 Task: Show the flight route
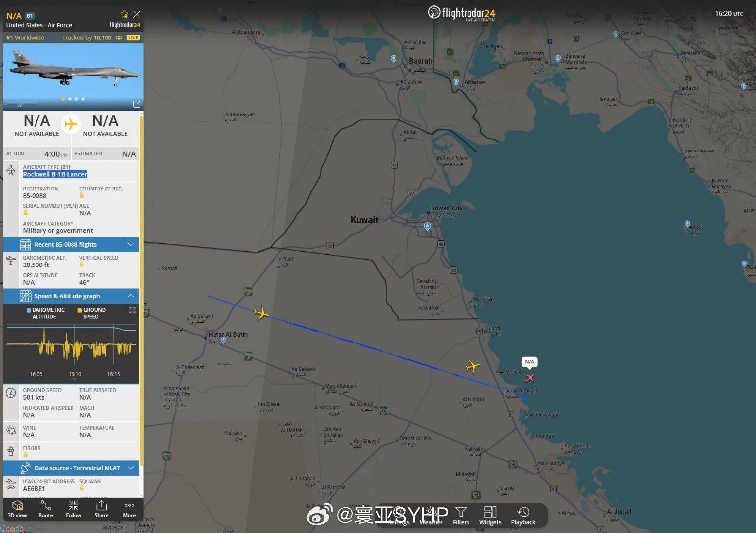coord(46,509)
